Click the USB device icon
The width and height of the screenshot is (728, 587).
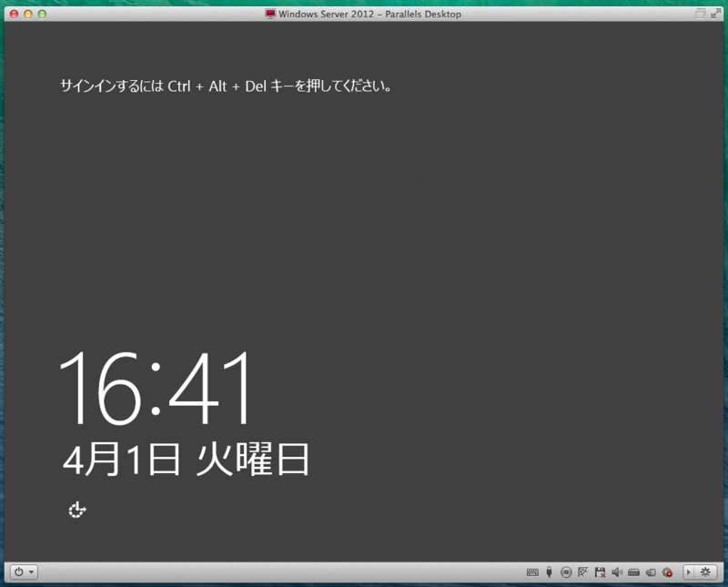[550, 572]
